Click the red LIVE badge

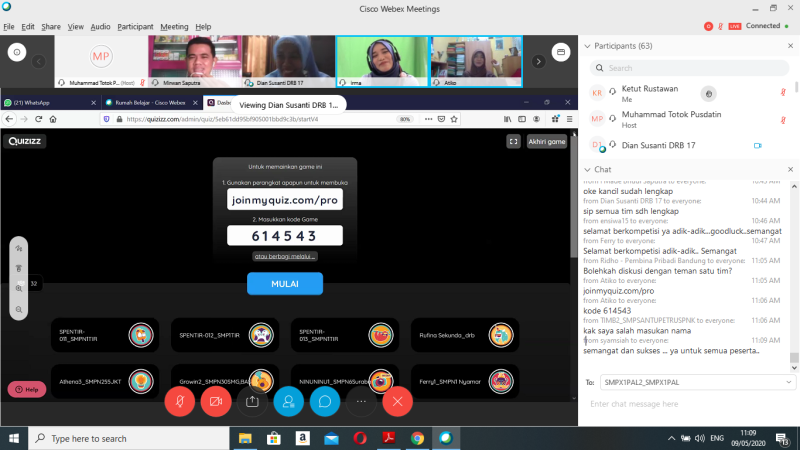point(735,26)
